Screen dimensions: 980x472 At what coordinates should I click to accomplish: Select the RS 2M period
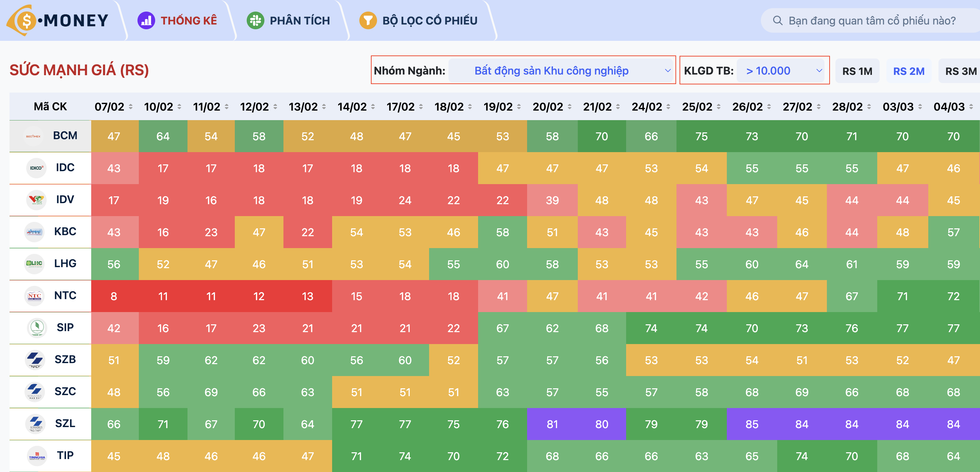click(x=909, y=71)
